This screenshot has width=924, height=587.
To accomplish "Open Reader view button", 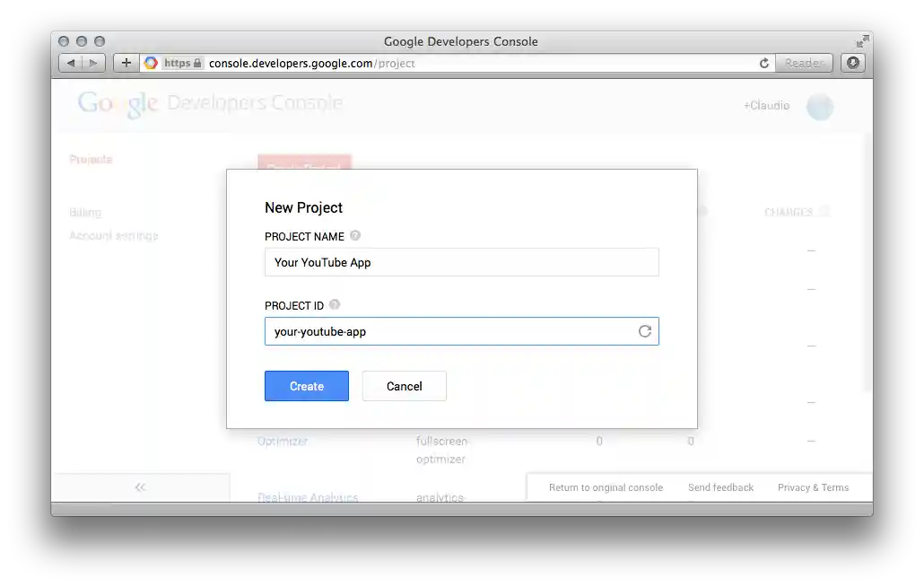I will 804,63.
